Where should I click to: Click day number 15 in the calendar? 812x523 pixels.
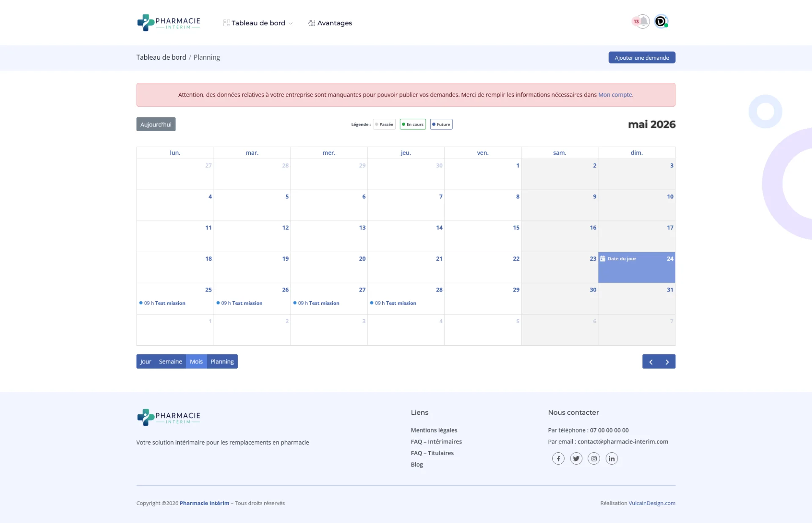click(x=516, y=228)
